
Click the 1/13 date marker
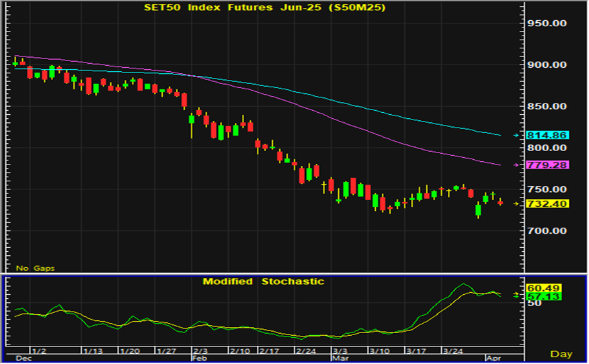tap(93, 351)
